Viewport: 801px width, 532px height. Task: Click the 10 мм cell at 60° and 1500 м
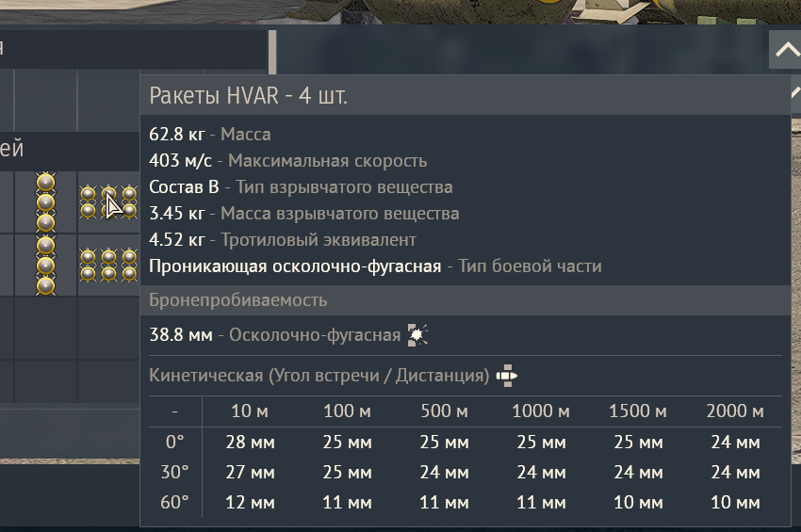(639, 503)
